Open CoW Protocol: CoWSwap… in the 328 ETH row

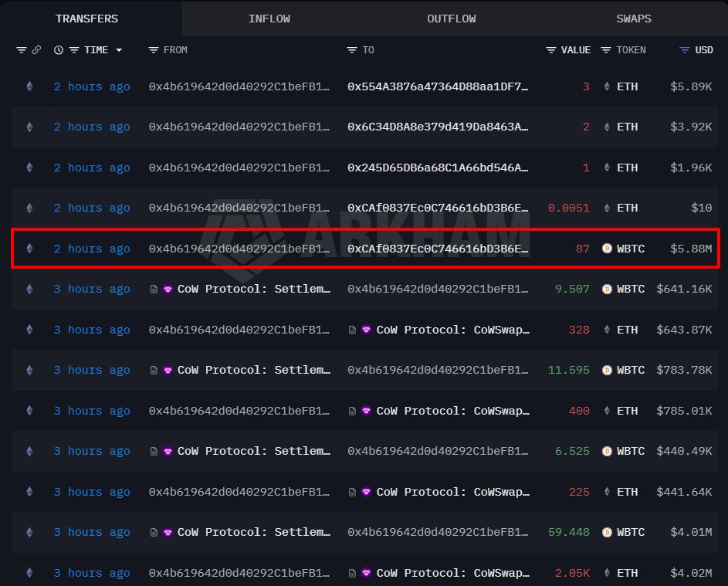point(452,330)
